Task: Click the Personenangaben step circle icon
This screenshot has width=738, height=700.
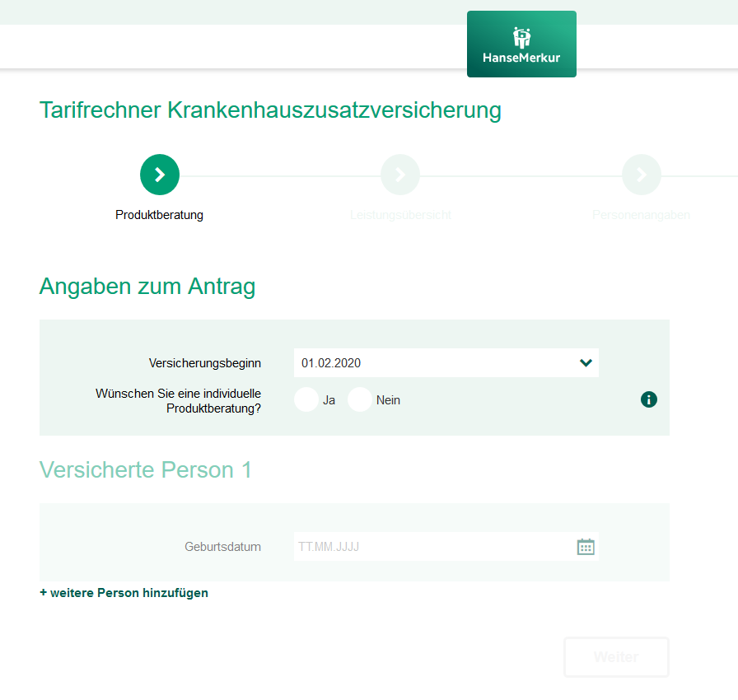Action: 641,175
